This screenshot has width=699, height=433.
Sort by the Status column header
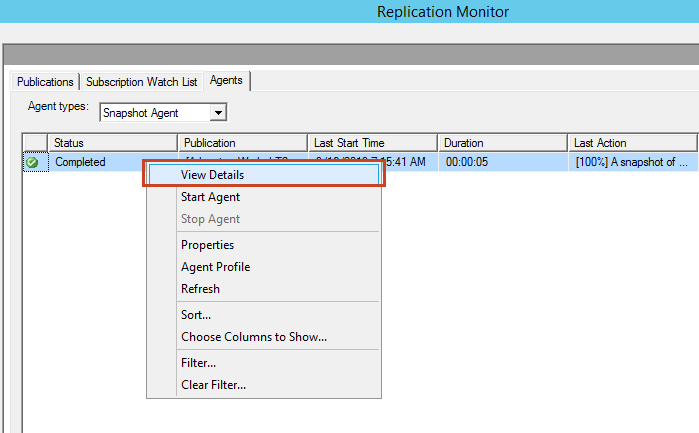tap(112, 143)
